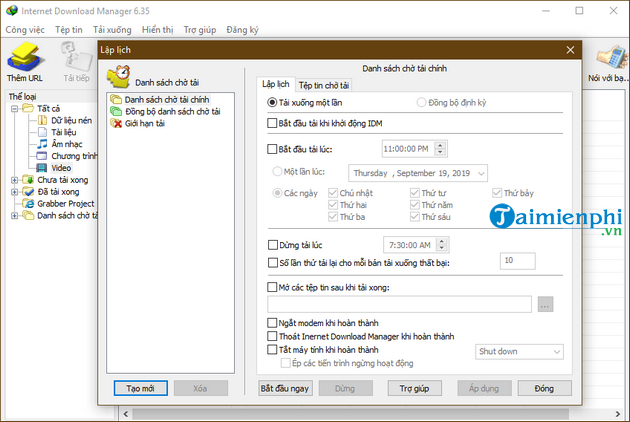Click the Tạo mới button
Image resolution: width=630 pixels, height=422 pixels.
tap(140, 388)
